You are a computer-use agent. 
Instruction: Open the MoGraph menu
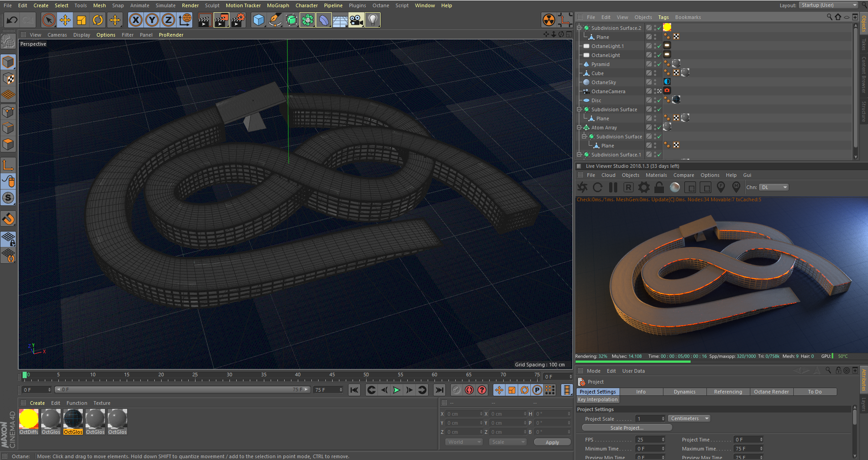277,5
